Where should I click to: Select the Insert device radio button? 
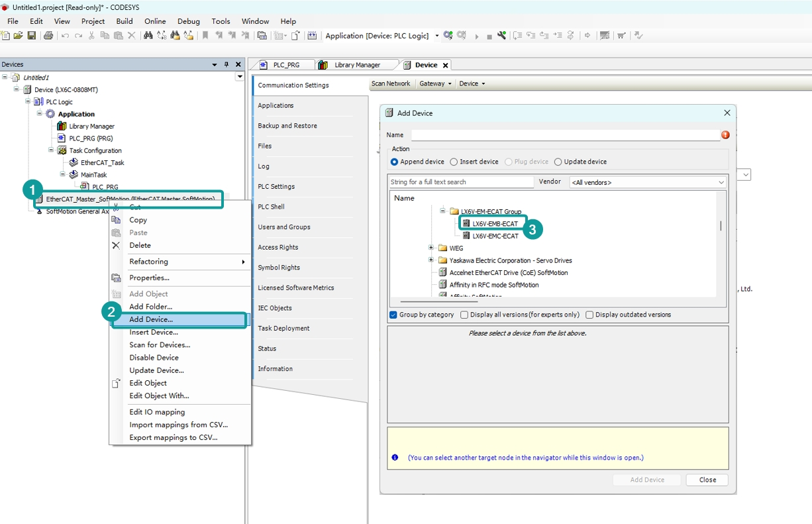[x=454, y=162]
